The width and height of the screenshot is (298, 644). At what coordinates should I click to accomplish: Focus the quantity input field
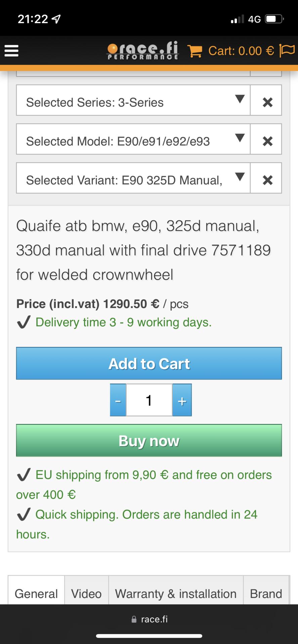[149, 400]
